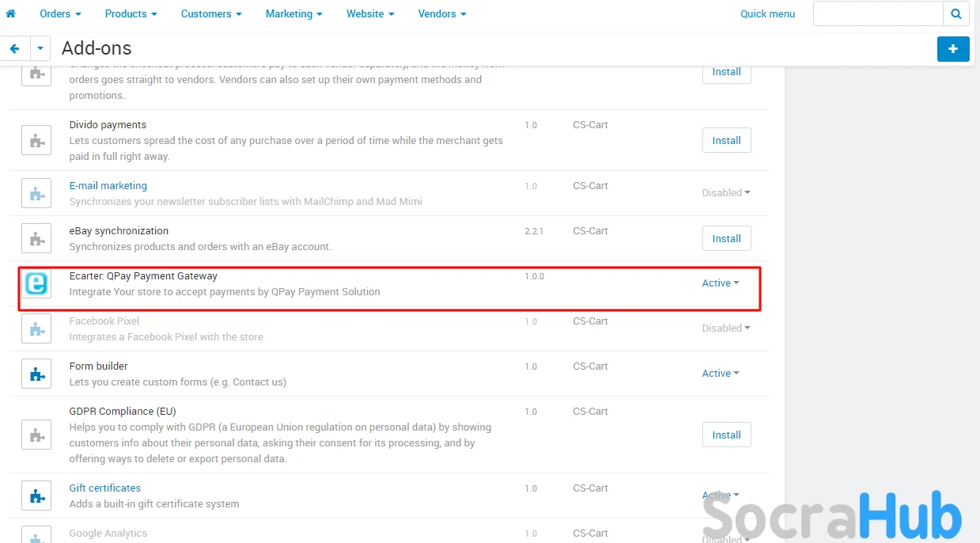Click the search input field
980x543 pixels.
pos(878,13)
